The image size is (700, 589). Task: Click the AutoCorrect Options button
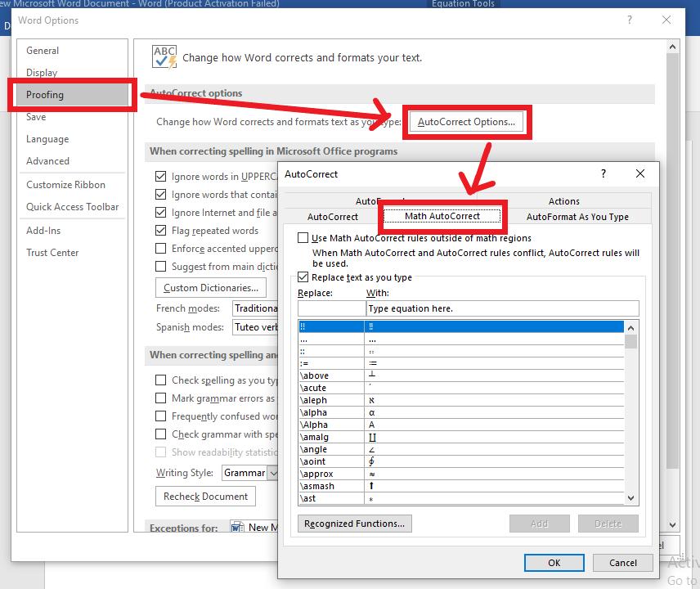(x=466, y=122)
